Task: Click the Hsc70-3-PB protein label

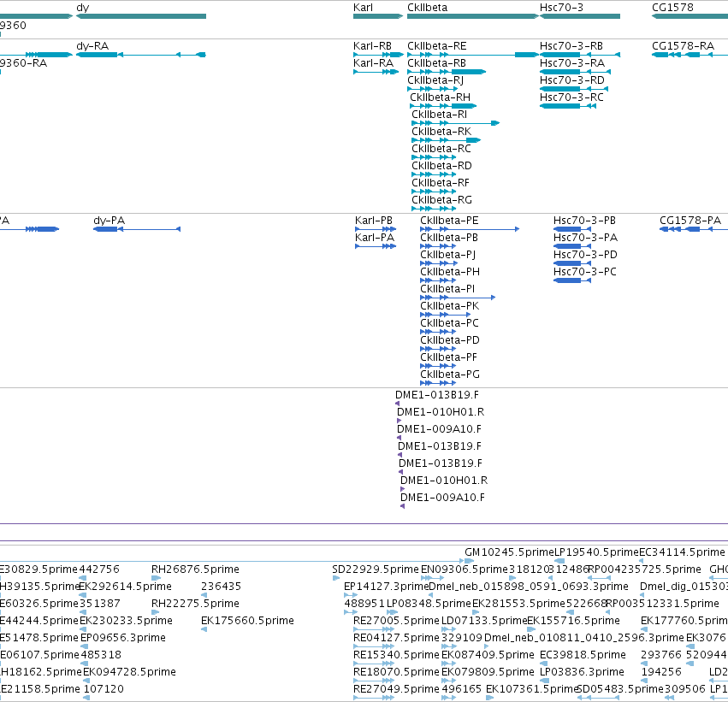Action: coord(584,221)
